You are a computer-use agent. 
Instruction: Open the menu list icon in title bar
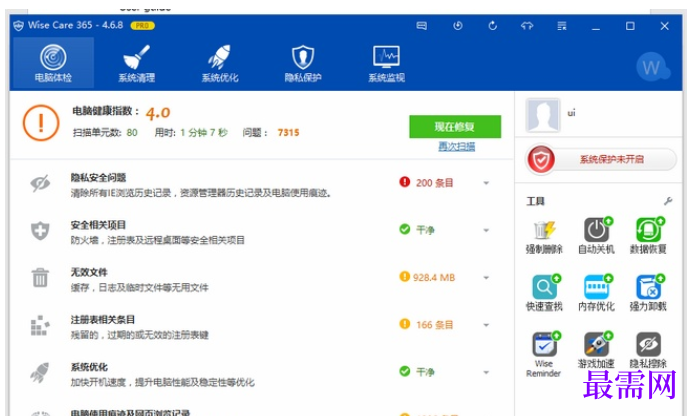[x=562, y=26]
